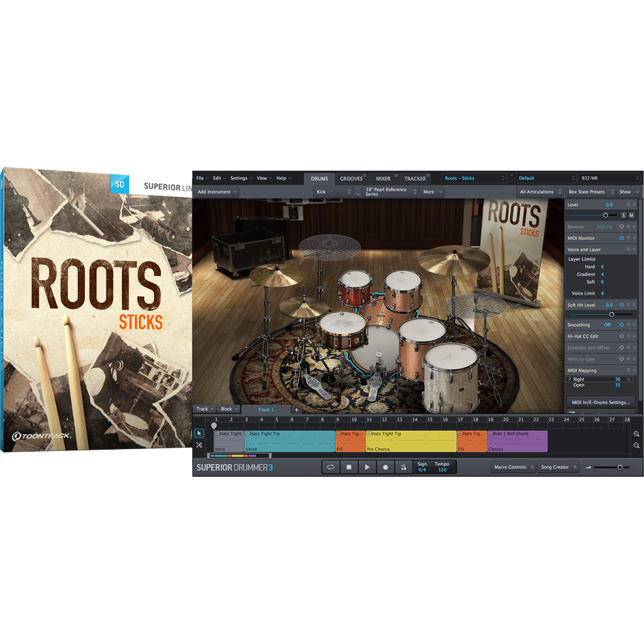
Task: Switch to the GROOVES tab
Action: coord(351,179)
